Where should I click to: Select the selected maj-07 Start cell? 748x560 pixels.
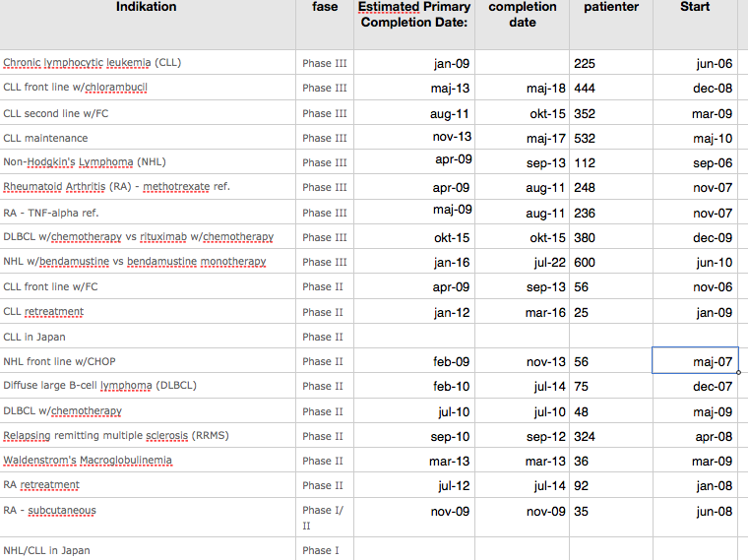coord(695,360)
